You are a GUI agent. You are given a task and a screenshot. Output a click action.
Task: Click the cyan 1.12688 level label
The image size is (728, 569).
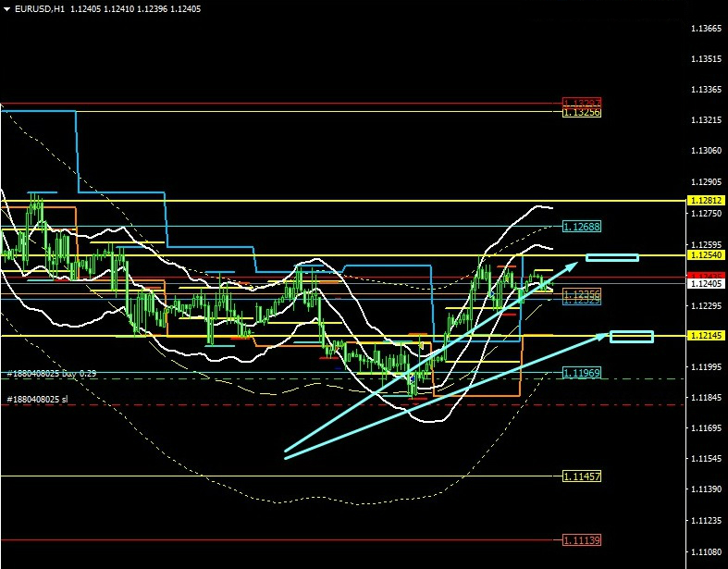tap(582, 226)
